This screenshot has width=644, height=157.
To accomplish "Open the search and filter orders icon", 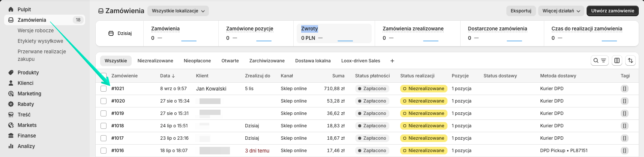I will point(599,60).
